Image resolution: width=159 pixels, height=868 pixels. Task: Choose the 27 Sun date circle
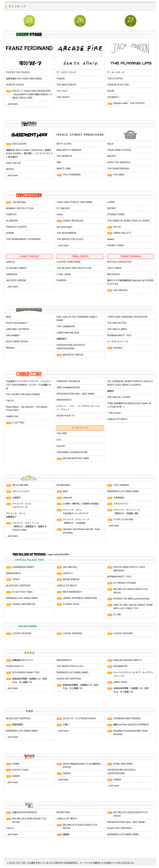tap(130, 20)
